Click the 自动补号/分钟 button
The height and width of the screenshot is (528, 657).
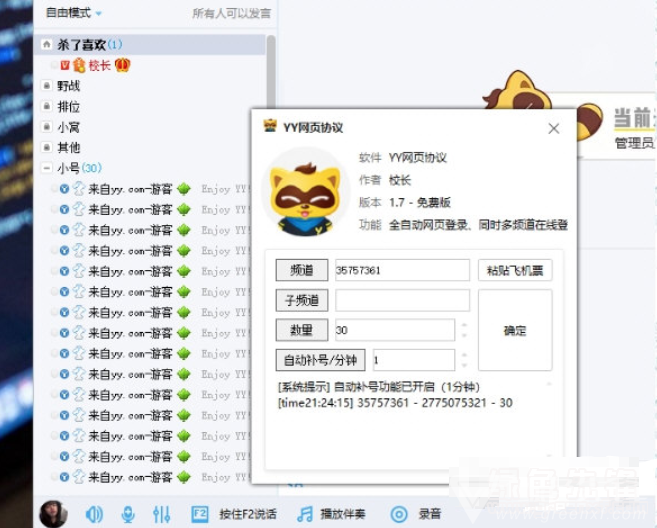[x=321, y=360]
